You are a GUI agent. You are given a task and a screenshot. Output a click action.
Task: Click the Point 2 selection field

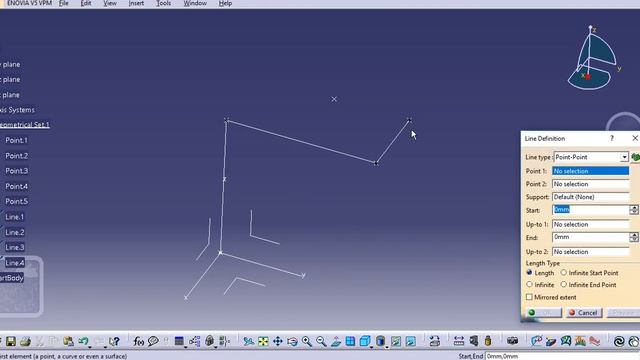coord(590,184)
